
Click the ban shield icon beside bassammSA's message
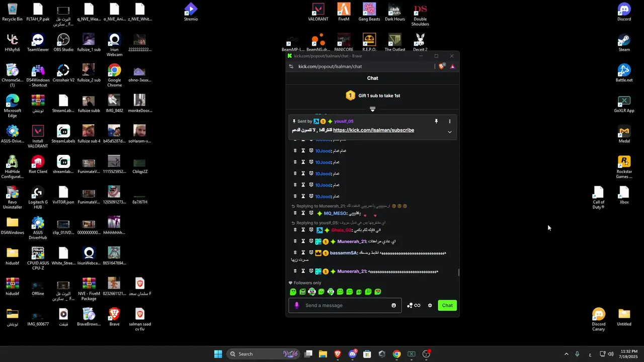pyautogui.click(x=311, y=252)
